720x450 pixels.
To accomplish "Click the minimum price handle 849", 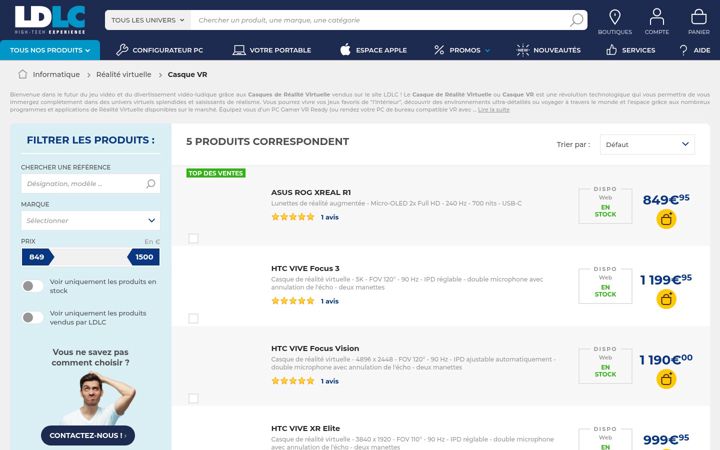I will click(x=38, y=257).
